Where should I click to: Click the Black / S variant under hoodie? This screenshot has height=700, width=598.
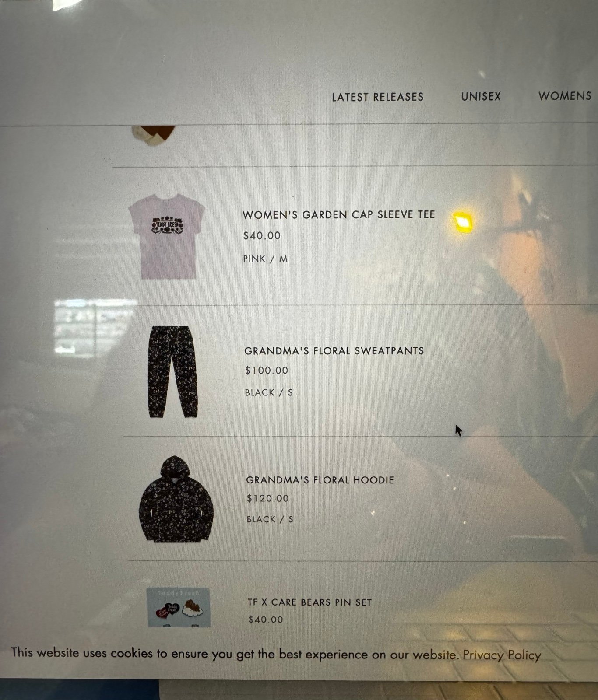click(x=270, y=519)
